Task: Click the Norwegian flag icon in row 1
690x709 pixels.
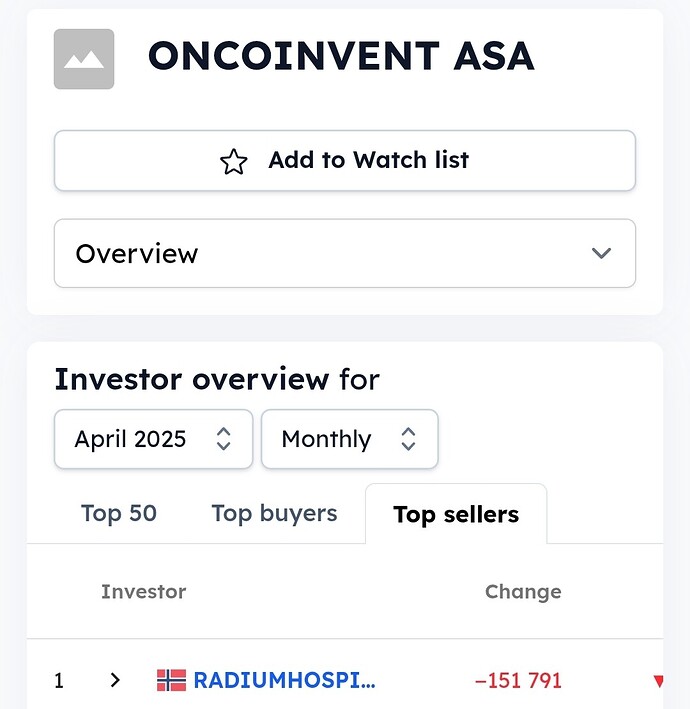Action: pyautogui.click(x=171, y=680)
